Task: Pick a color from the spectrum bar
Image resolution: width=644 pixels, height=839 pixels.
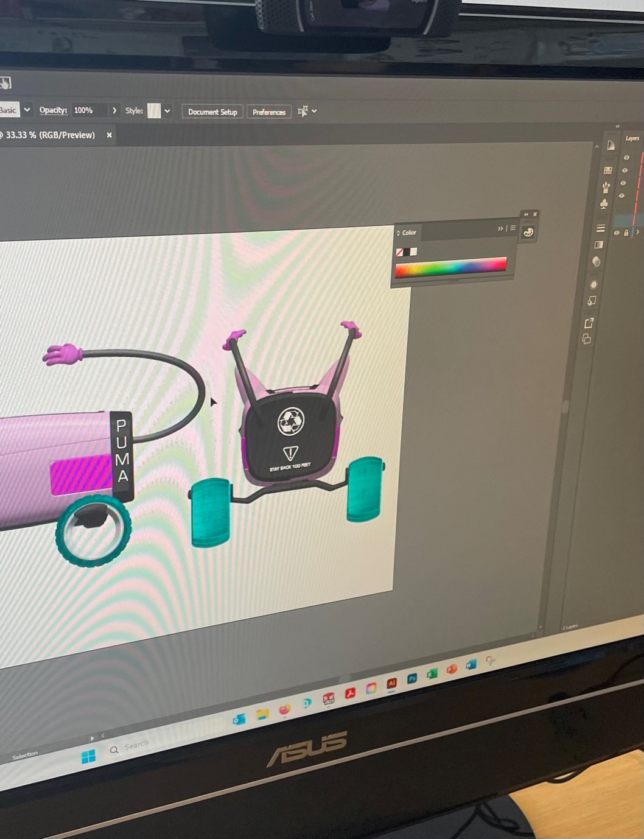Action: coord(450,267)
